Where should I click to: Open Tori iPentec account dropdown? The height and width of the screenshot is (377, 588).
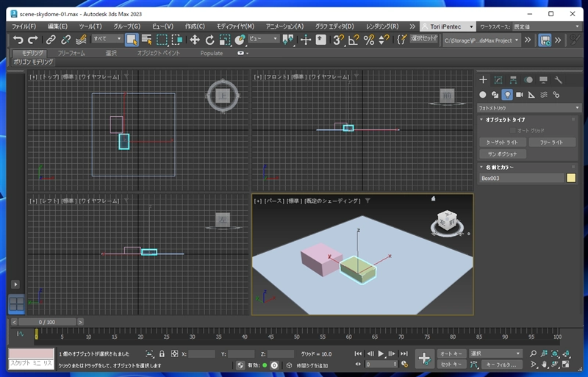[x=448, y=26]
